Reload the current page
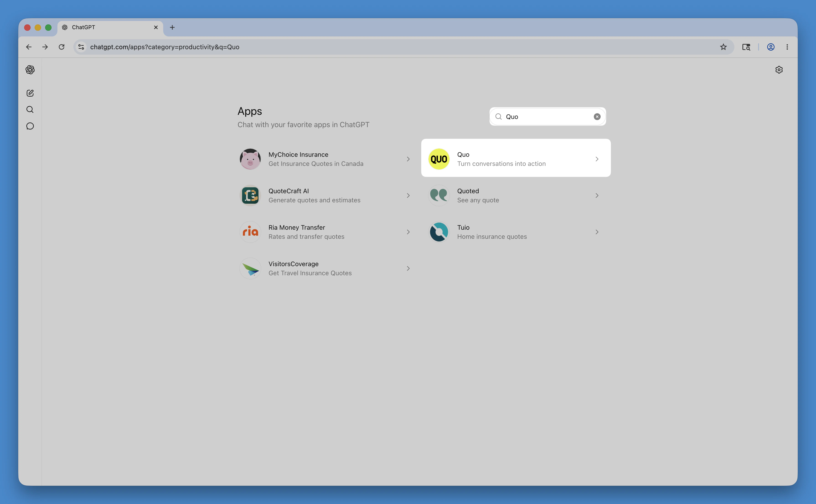 click(62, 47)
